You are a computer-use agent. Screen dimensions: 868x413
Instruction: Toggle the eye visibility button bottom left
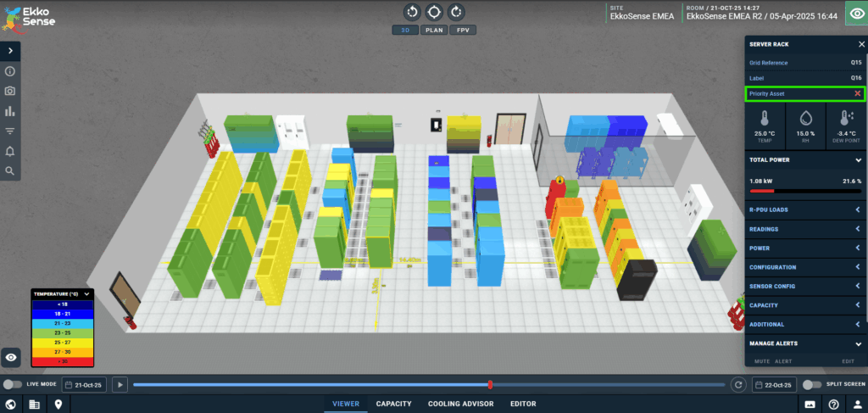coord(11,358)
